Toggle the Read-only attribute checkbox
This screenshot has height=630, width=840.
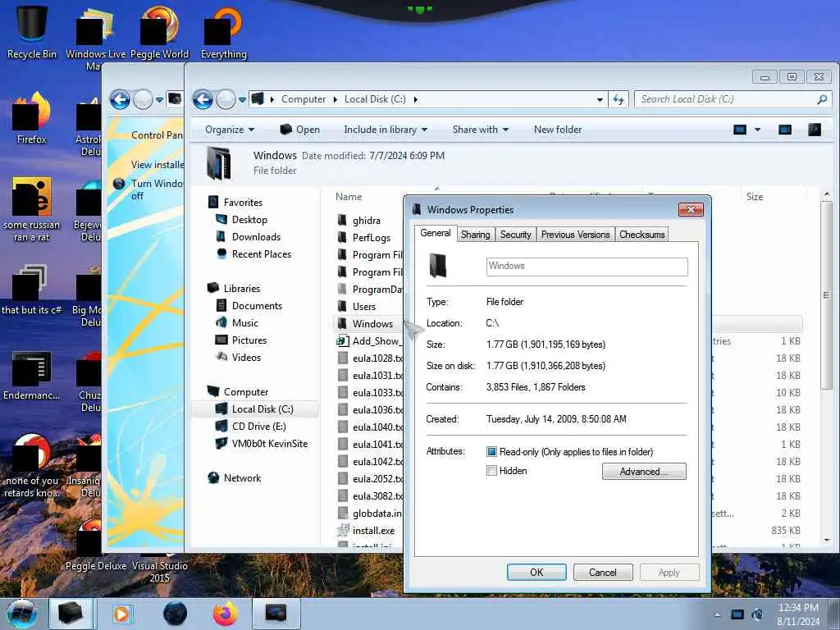coord(491,452)
